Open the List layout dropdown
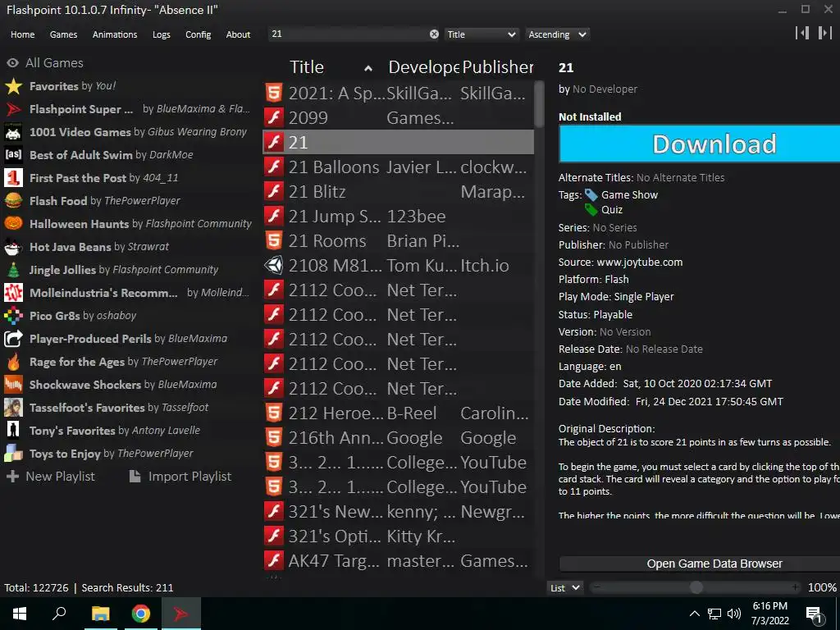The width and height of the screenshot is (840, 630). click(x=565, y=587)
